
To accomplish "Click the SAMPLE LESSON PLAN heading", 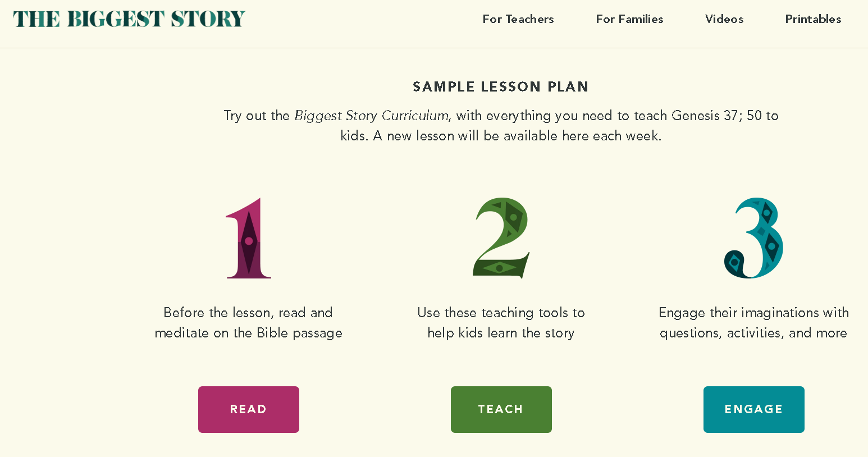I will tap(501, 87).
